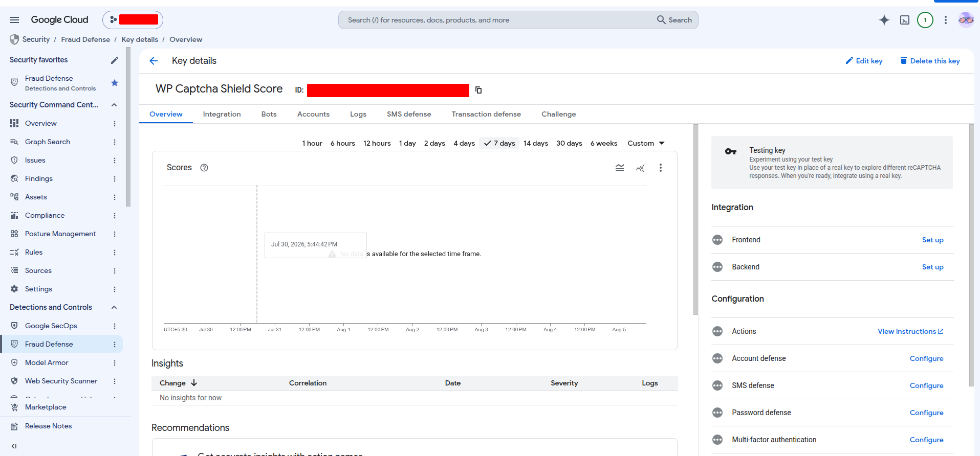Click the main content vertical scrollbar

695,220
